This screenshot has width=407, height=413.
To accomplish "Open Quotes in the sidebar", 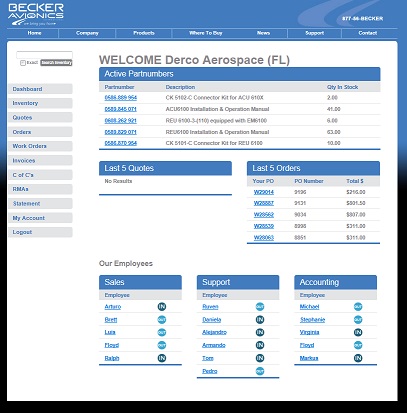I will pos(40,118).
